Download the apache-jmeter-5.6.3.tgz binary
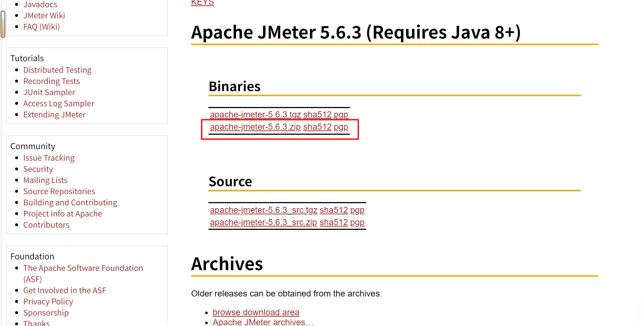 click(x=255, y=115)
